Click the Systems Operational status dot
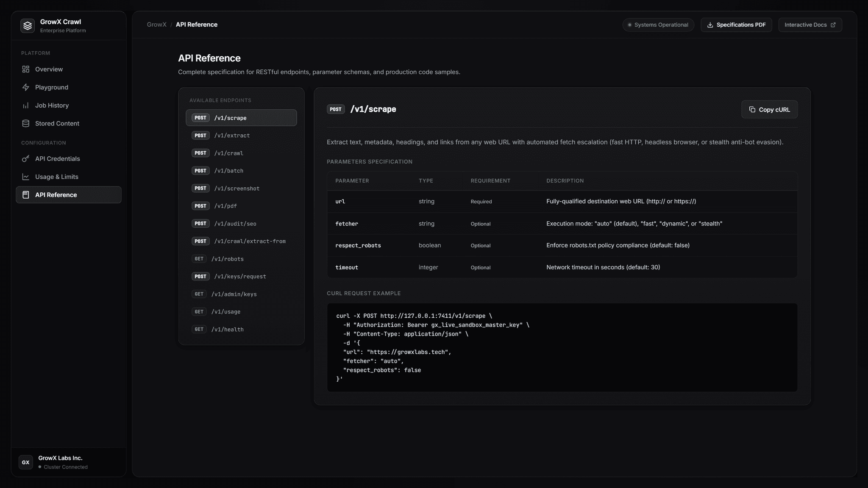 tap(630, 25)
